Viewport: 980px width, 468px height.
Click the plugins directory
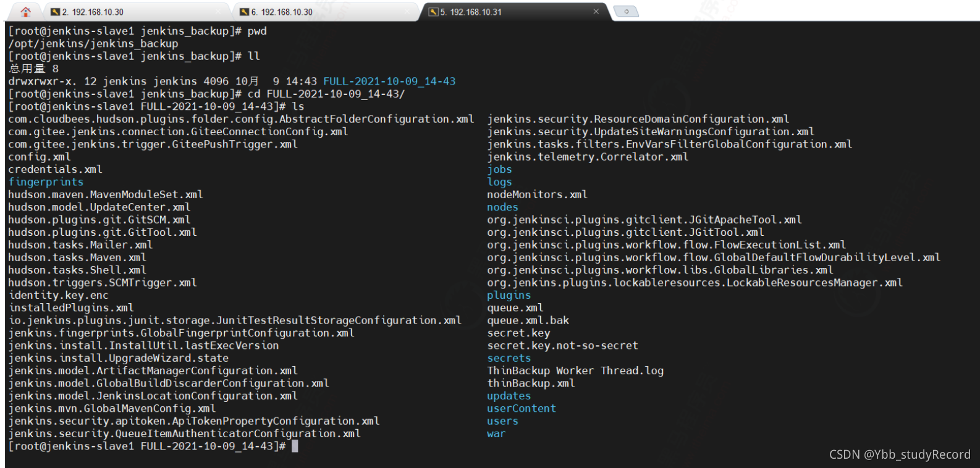coord(509,295)
